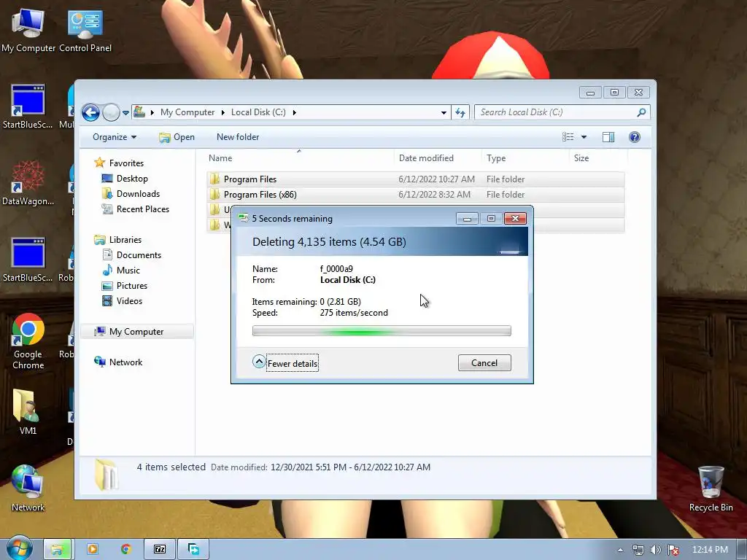Sort by the Name column header
Screen dimensions: 747x560
click(x=299, y=158)
